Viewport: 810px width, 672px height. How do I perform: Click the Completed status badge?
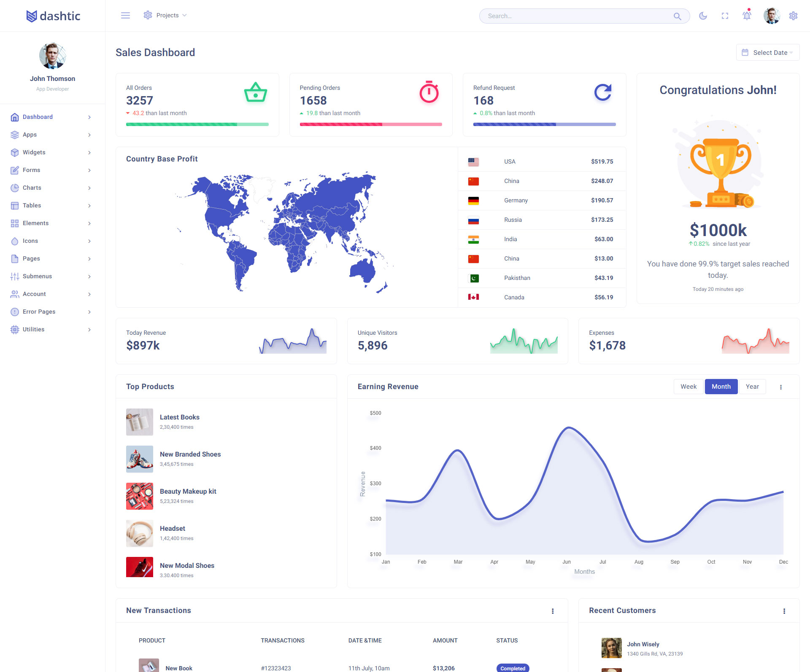pos(513,668)
